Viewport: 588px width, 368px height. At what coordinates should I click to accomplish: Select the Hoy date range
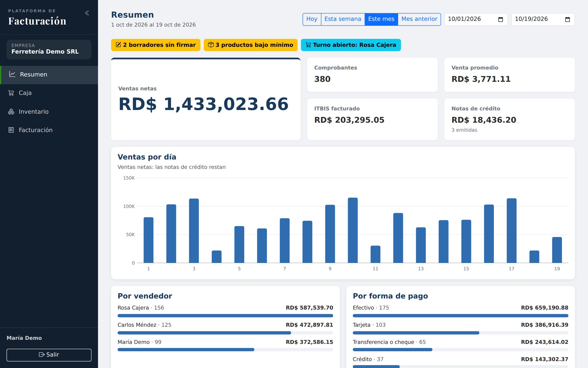[312, 19]
